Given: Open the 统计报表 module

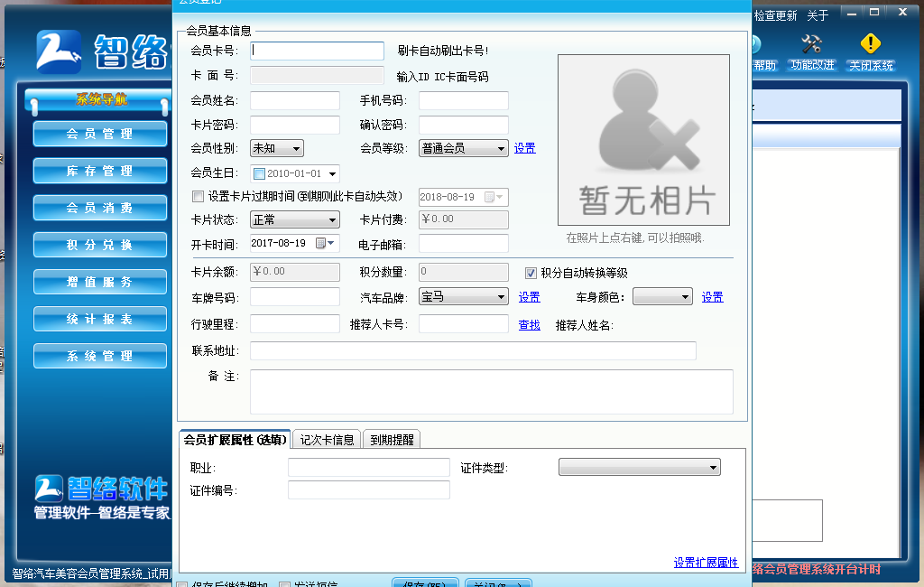Looking at the screenshot, I should pos(99,318).
